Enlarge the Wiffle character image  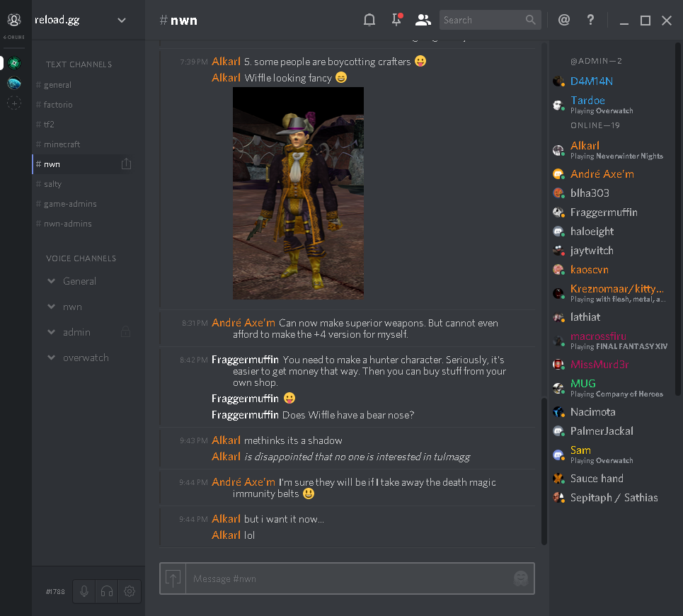point(298,193)
